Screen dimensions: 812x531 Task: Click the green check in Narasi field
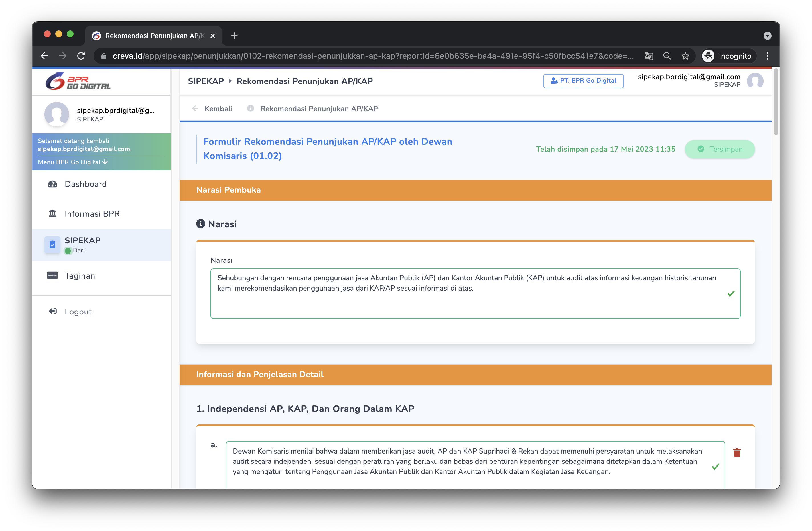click(731, 293)
